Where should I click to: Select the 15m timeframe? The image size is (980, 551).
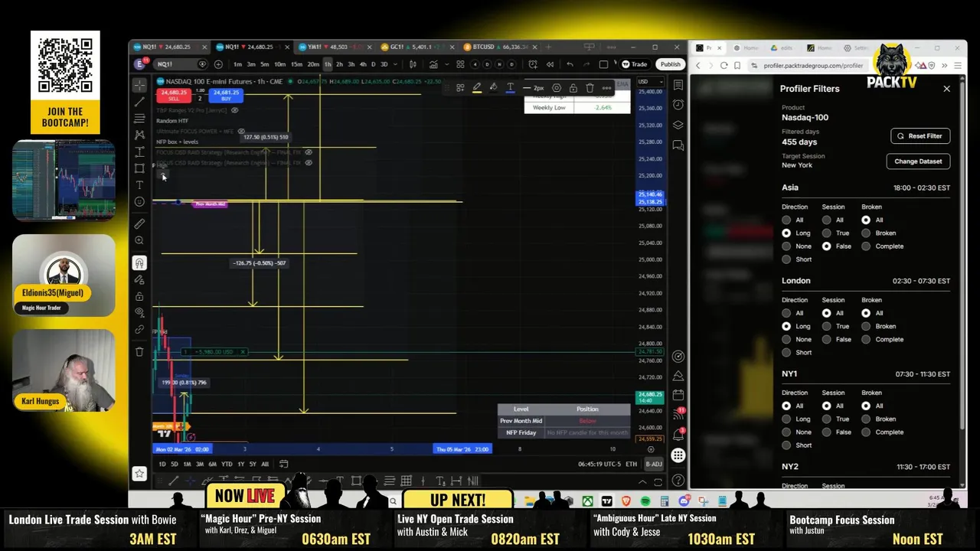click(x=296, y=64)
